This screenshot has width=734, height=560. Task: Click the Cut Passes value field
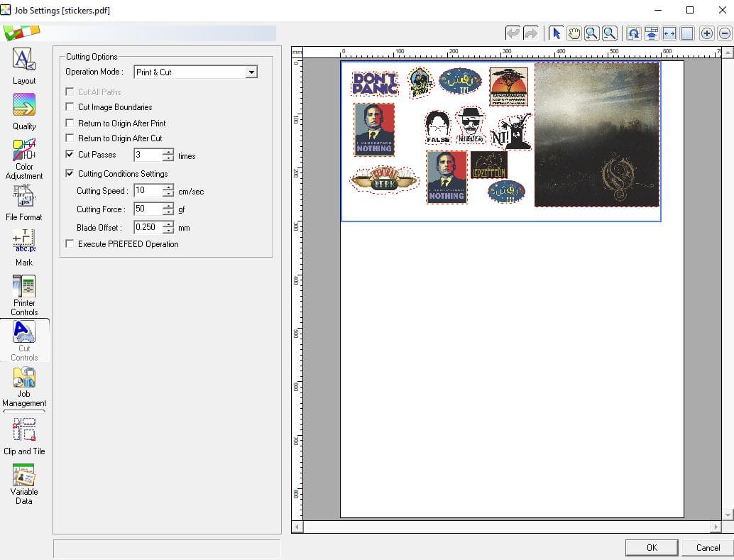tap(148, 155)
